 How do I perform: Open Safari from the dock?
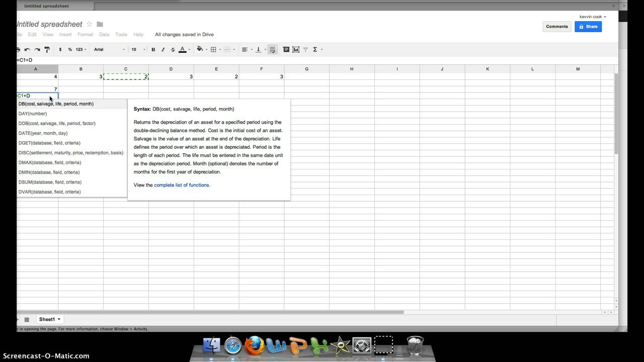233,345
